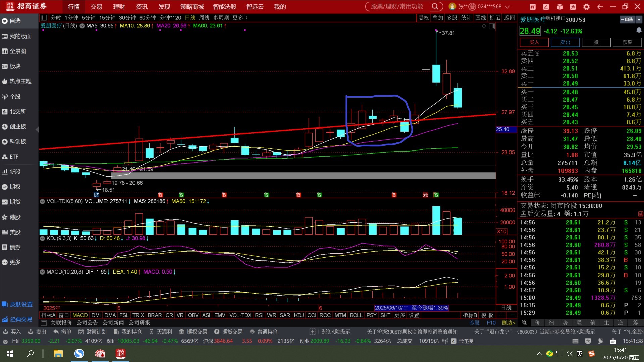The image size is (644, 362).
Task: Click the briefcase icon in status bar
Action: (x=613, y=341)
